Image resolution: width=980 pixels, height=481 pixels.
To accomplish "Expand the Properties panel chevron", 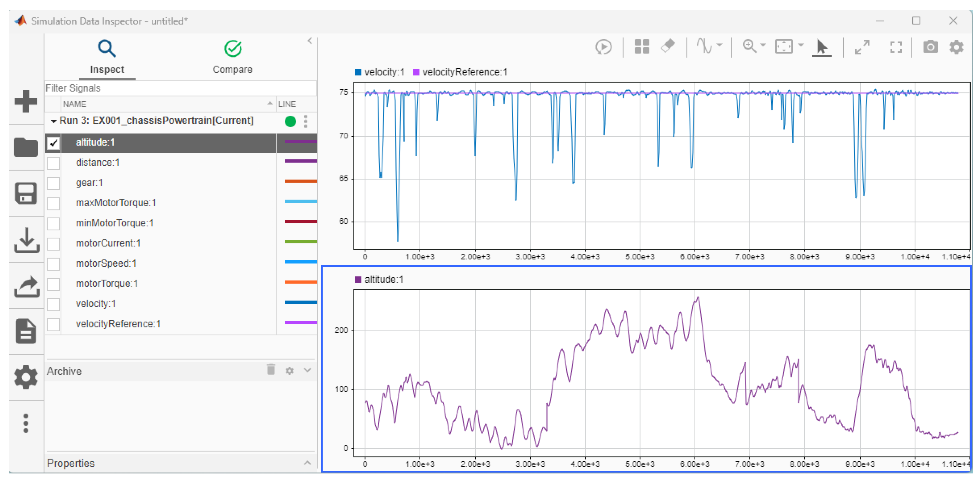I will (x=307, y=463).
